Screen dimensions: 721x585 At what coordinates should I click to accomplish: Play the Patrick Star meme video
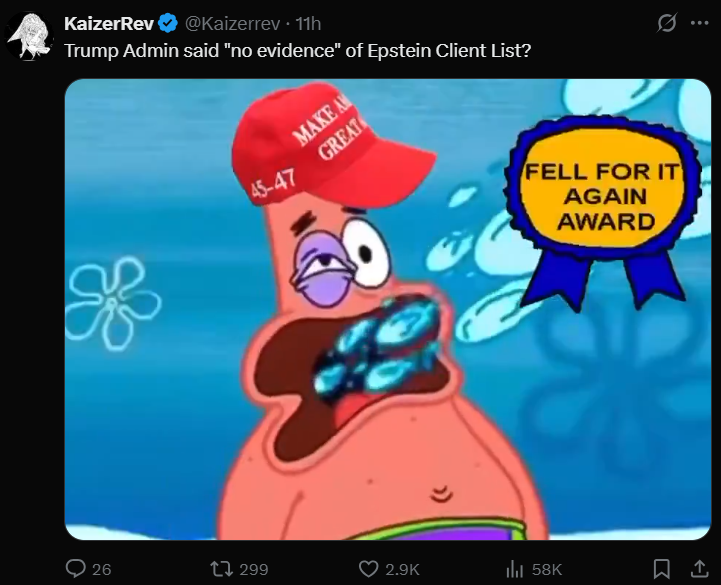[388, 309]
